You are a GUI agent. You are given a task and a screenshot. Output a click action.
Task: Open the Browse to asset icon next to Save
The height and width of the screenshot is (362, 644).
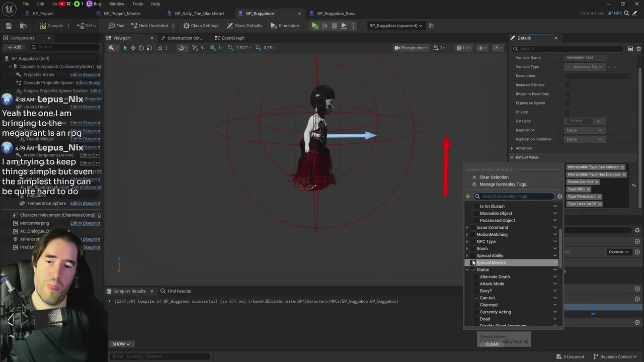23,26
